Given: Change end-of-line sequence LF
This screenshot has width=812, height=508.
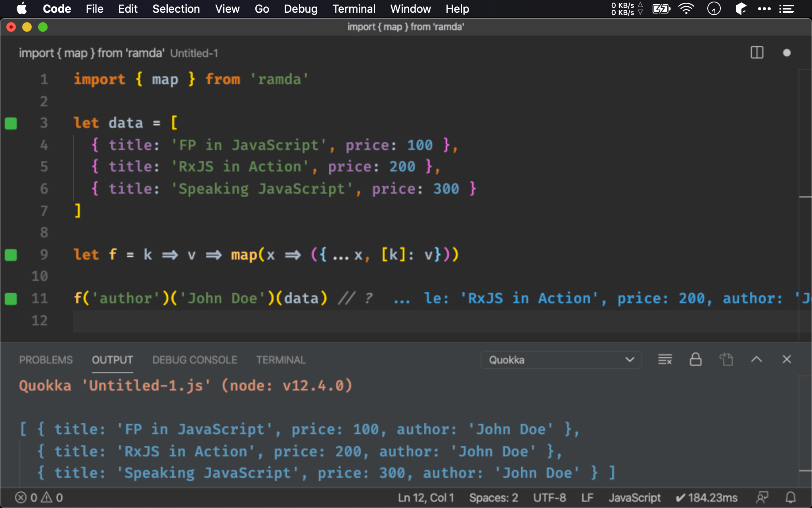Looking at the screenshot, I should click(587, 498).
